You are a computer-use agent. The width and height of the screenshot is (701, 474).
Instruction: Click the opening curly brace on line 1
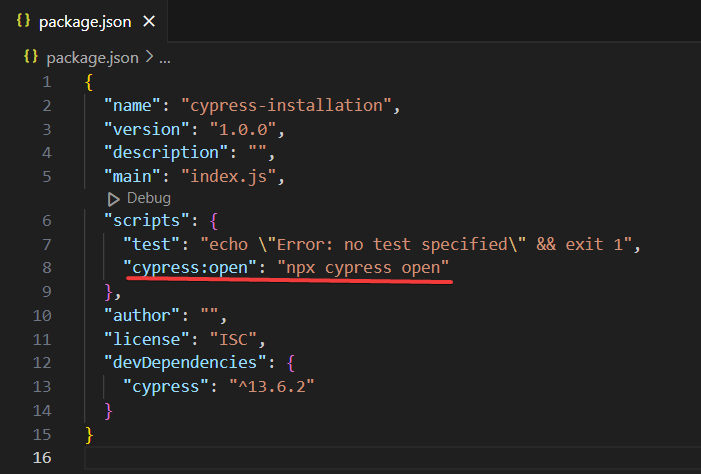(x=90, y=81)
